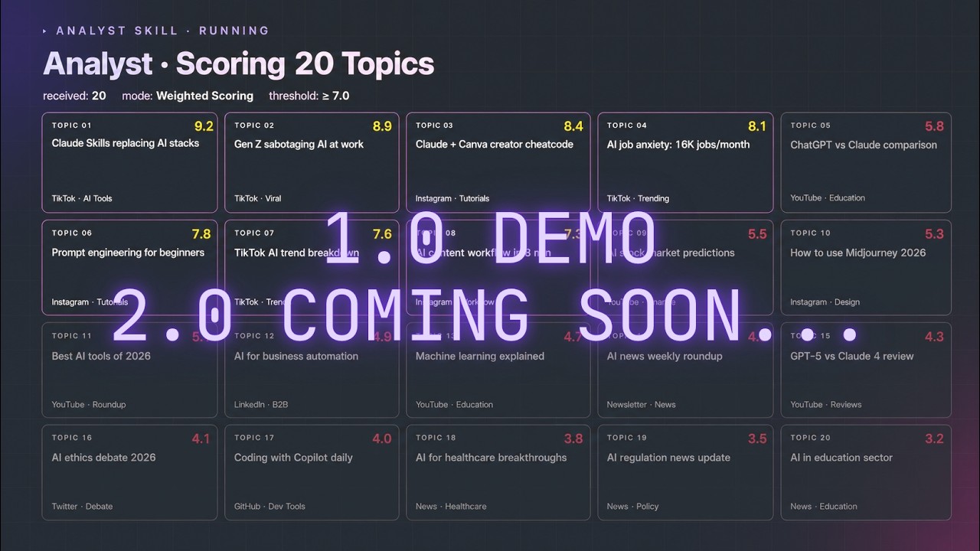Click the YouTube · Education tag on Topic 05
The image size is (980, 551).
click(828, 197)
